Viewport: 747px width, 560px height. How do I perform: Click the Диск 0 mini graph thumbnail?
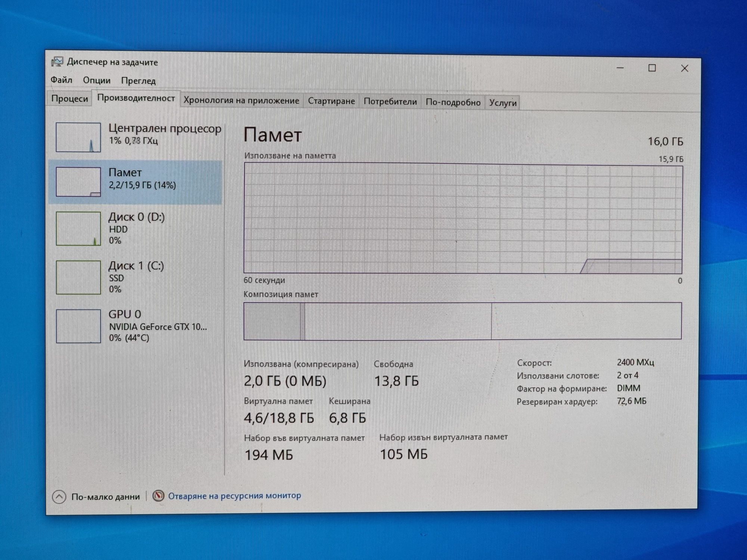(78, 228)
